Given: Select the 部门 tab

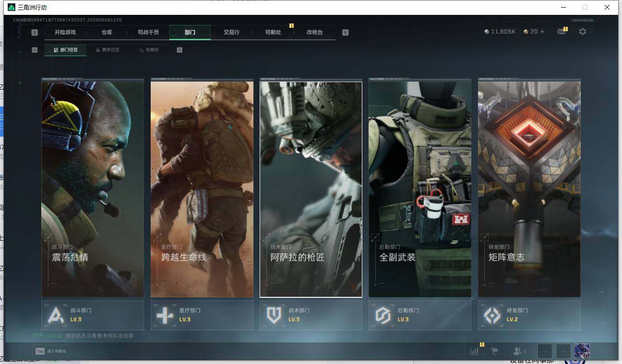Looking at the screenshot, I should coord(190,32).
